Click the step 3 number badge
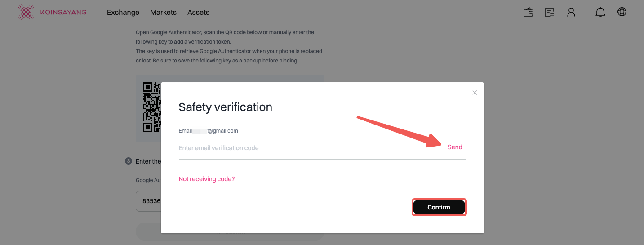 click(128, 161)
